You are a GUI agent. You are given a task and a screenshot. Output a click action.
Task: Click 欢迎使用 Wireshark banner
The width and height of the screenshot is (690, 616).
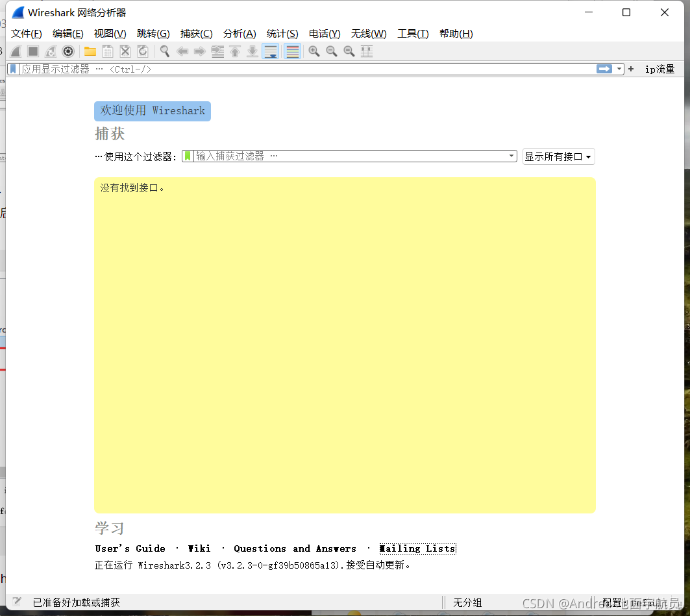tap(153, 111)
